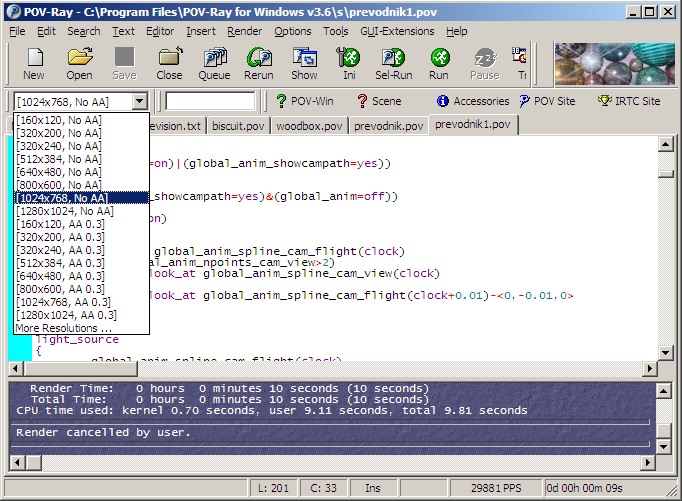Click the Ins status bar indicator
Viewport: 682px width, 501px height.
(373, 488)
